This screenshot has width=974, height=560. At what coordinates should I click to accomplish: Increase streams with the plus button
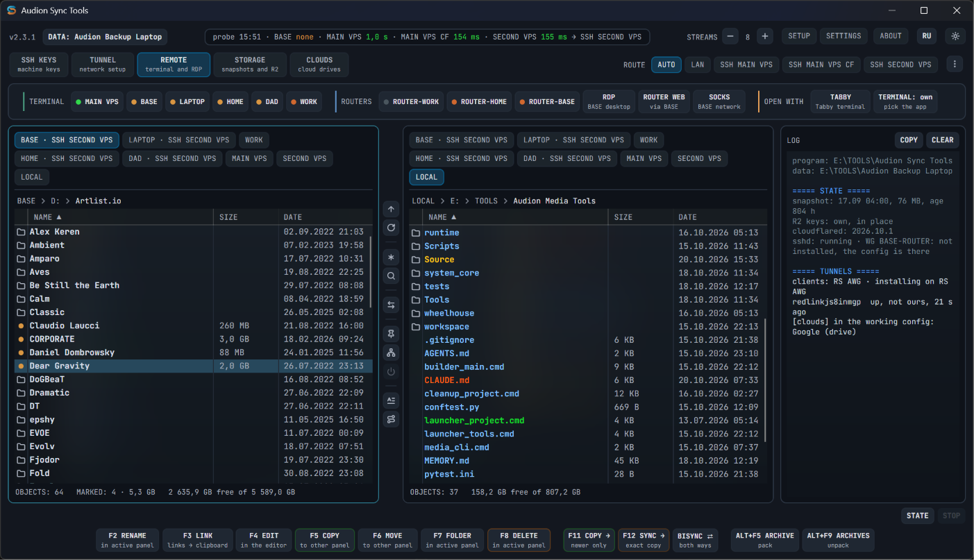(765, 37)
